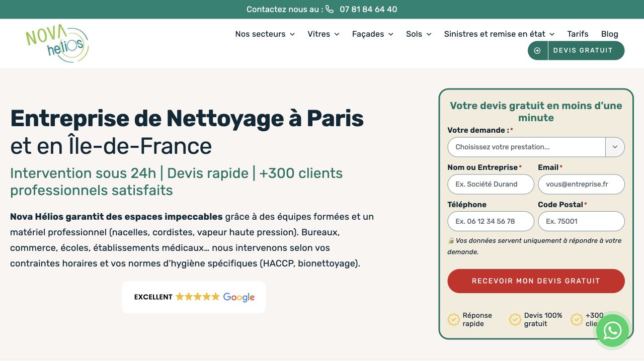644x362 pixels.
Task: Click the Intervention sous 24h subtitle text
Action: coord(176,182)
